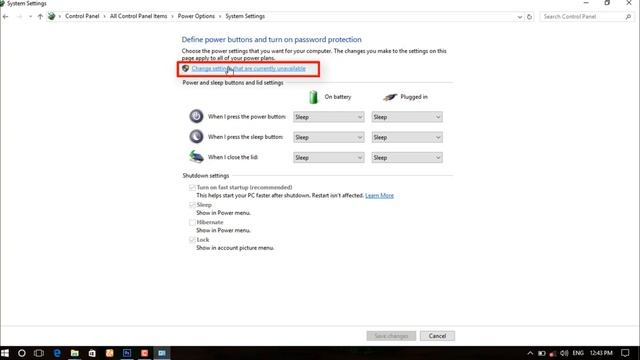Open Task View on the taskbar
Image resolution: width=640 pixels, height=360 pixels.
tap(39, 353)
